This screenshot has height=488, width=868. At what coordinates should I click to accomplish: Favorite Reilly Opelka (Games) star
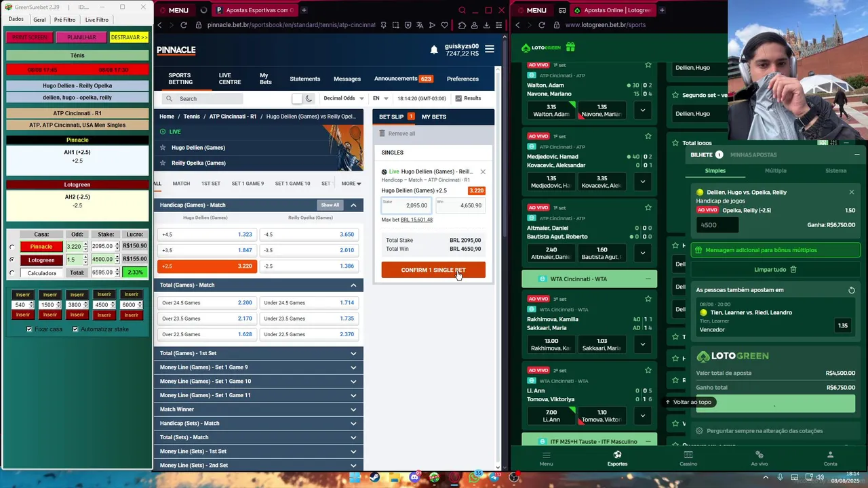click(163, 163)
